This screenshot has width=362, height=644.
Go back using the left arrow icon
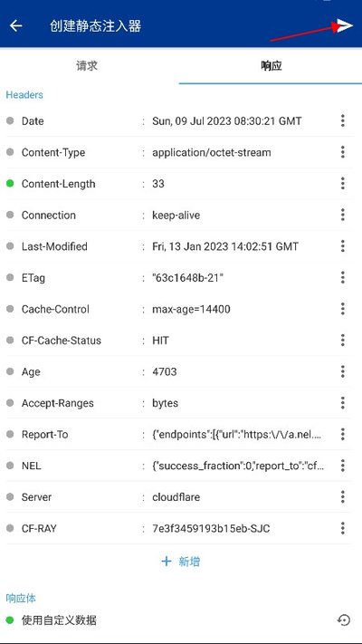click(16, 26)
